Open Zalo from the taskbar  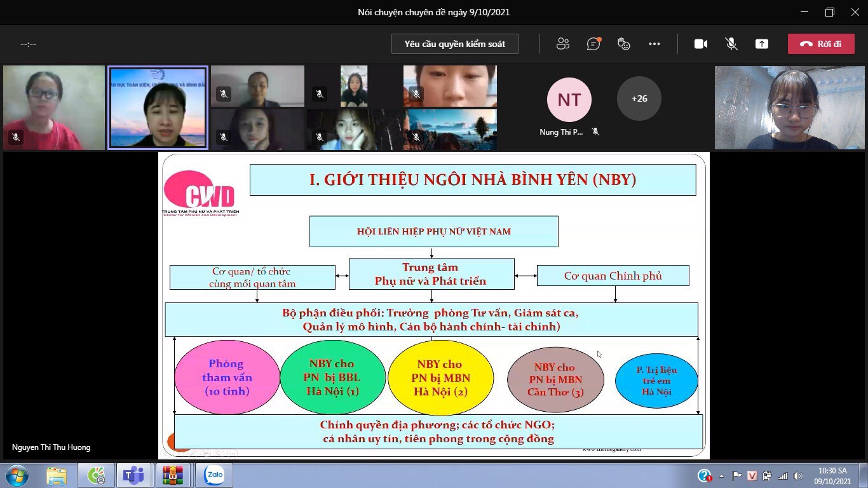click(x=214, y=475)
